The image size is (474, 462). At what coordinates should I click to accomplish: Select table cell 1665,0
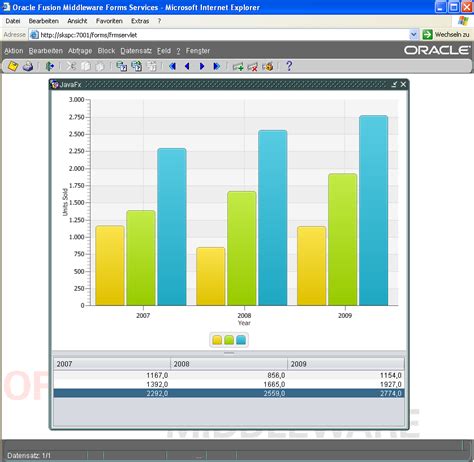pyautogui.click(x=229, y=384)
